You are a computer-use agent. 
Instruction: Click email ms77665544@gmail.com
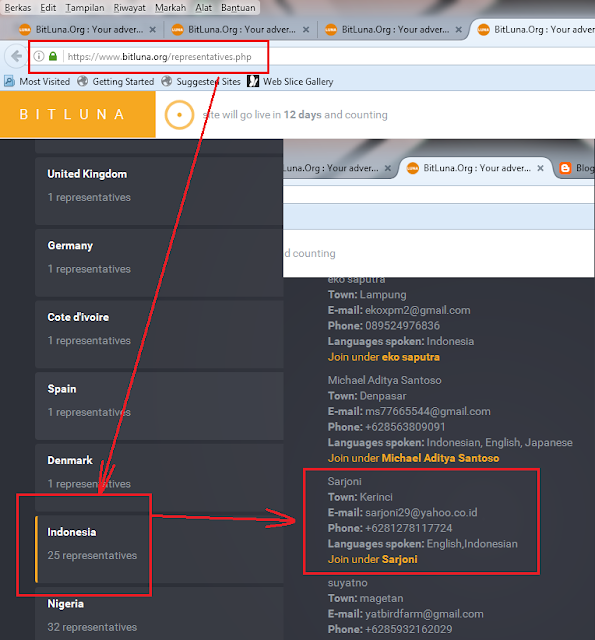(428, 411)
